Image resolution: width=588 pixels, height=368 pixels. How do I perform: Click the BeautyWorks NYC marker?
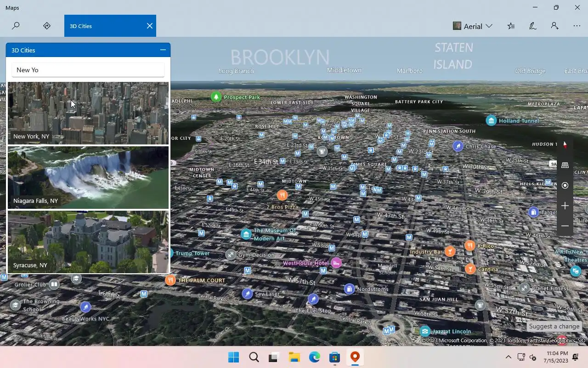tap(85, 307)
